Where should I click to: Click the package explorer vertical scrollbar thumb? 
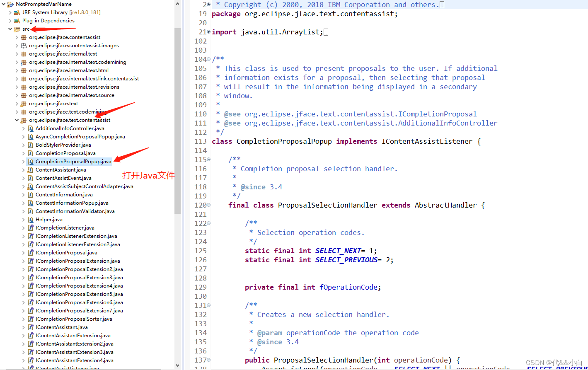[x=178, y=121]
